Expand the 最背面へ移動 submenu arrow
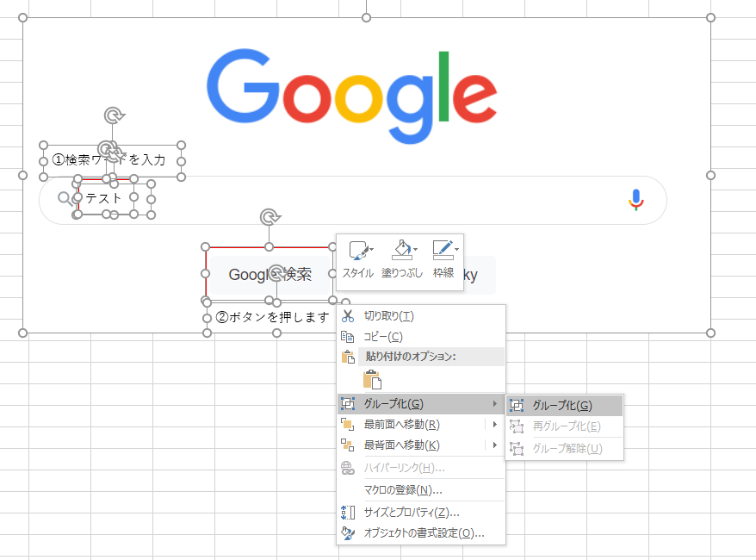756x560 pixels. [495, 445]
